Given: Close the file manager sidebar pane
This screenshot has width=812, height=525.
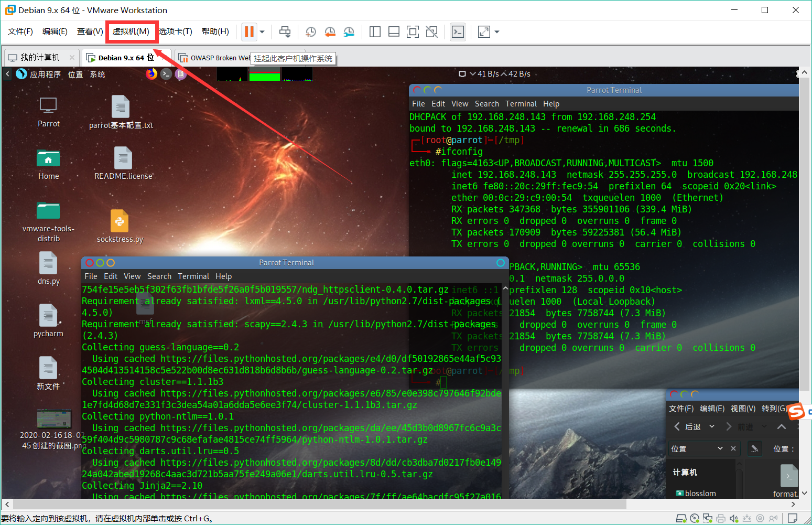Looking at the screenshot, I should (x=733, y=448).
